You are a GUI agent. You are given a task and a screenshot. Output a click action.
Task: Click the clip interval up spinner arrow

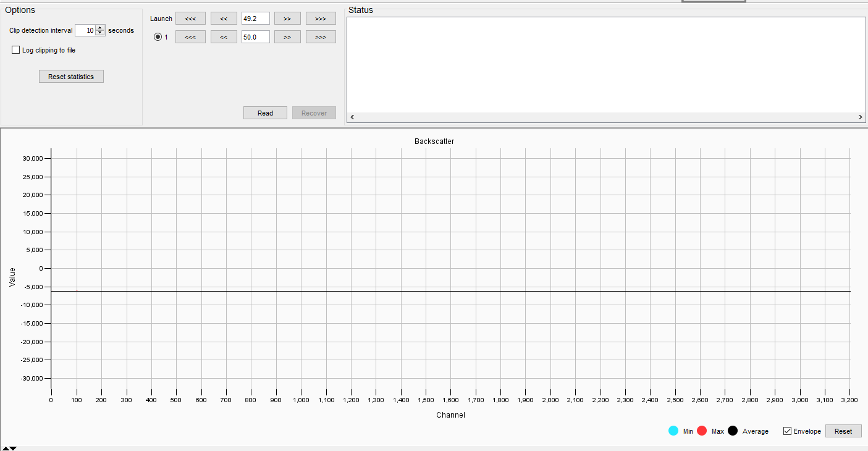99,27
